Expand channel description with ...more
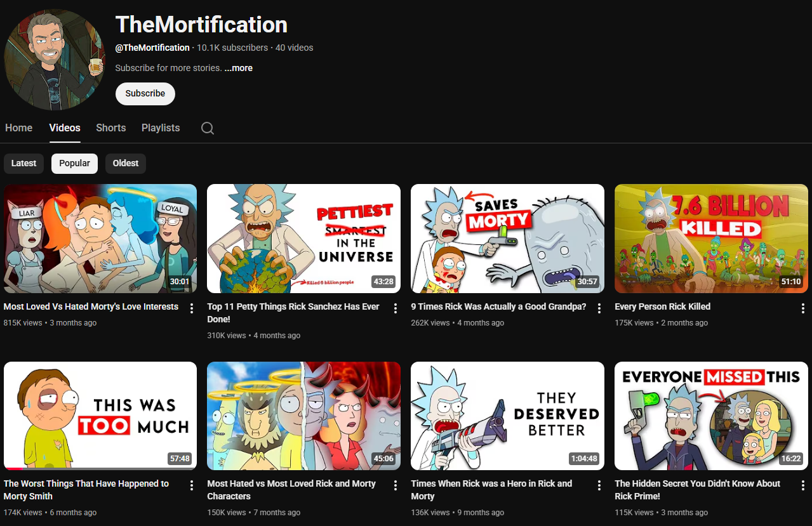 point(239,68)
